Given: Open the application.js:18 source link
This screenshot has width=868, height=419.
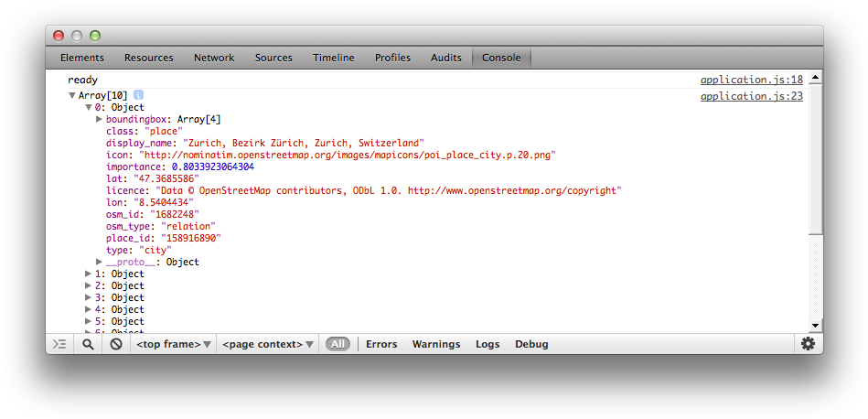Looking at the screenshot, I should point(751,81).
